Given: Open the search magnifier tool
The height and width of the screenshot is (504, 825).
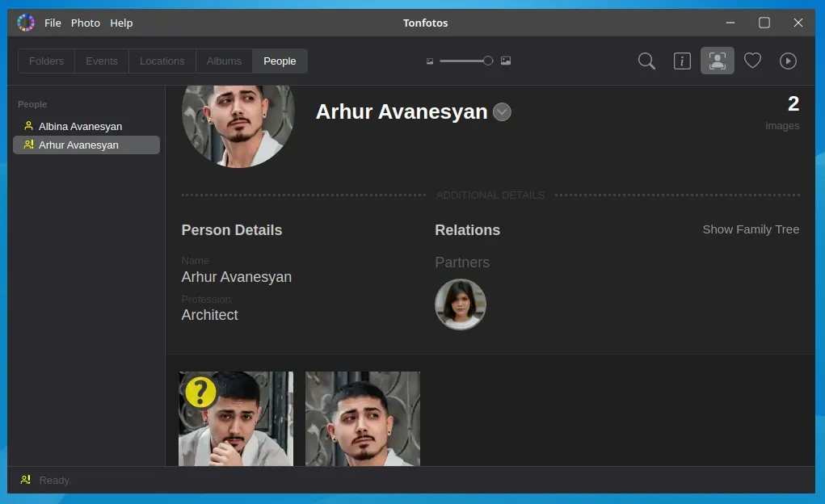Looking at the screenshot, I should pyautogui.click(x=646, y=61).
